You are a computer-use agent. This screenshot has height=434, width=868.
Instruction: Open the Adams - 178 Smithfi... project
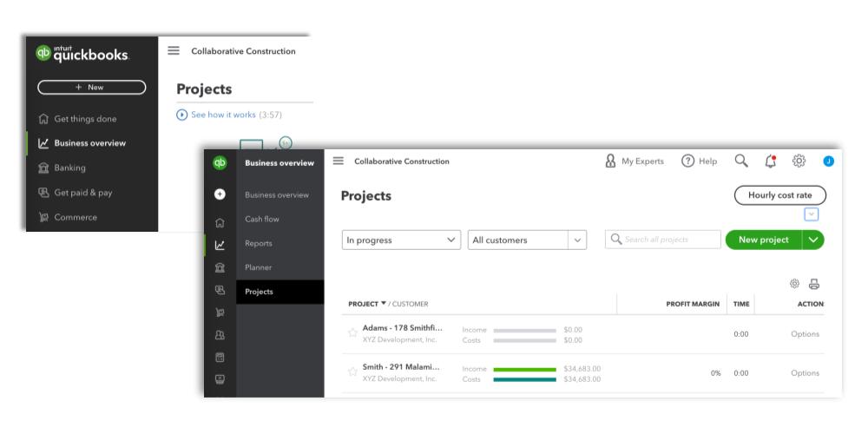click(403, 328)
